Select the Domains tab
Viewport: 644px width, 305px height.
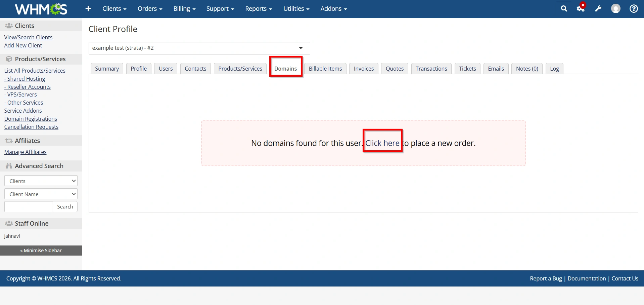pos(286,69)
